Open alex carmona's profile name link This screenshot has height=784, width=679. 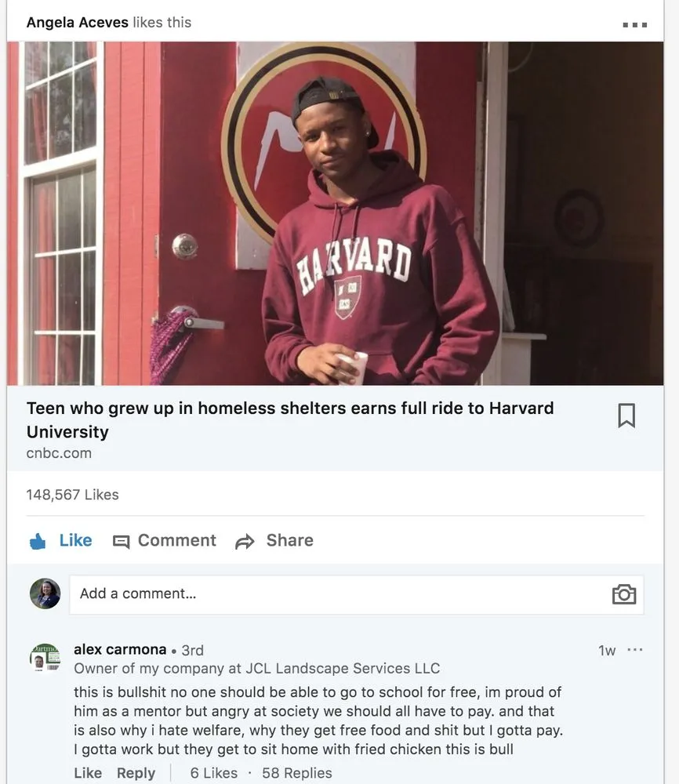(x=120, y=649)
